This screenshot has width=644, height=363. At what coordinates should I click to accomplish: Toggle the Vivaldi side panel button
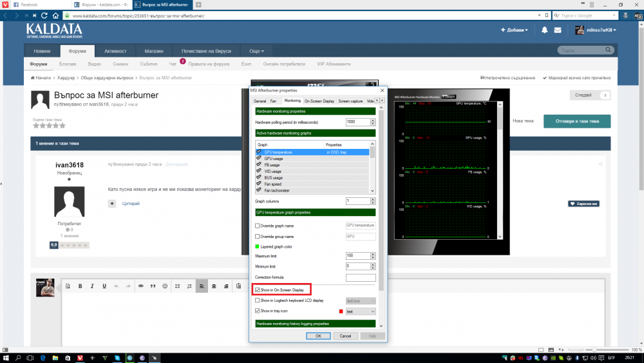click(5, 350)
